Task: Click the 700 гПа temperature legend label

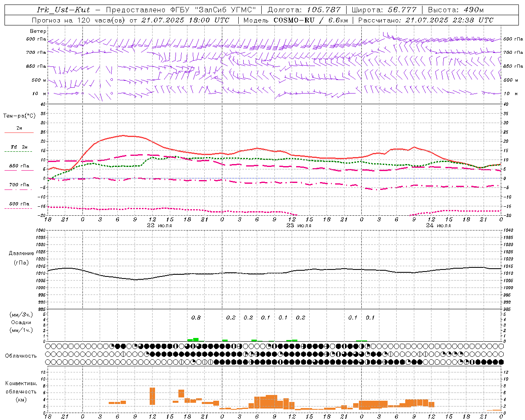Action: [19, 185]
